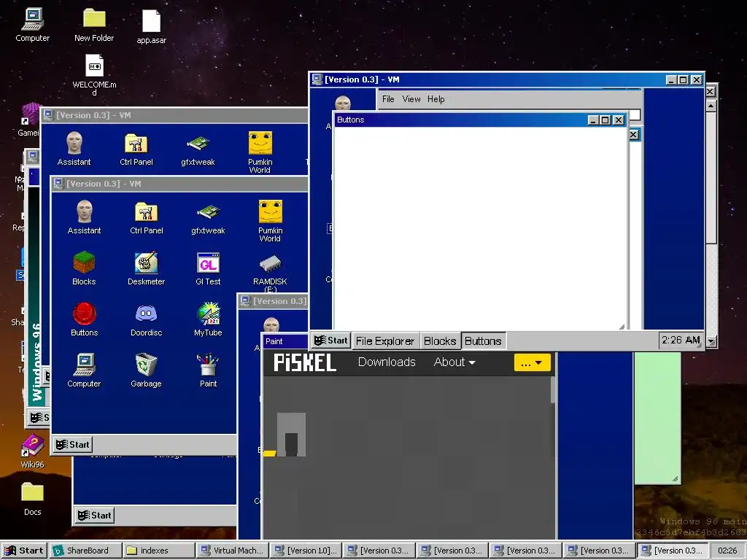
Task: Launch Blocks in the middle VM window
Action: [84, 268]
